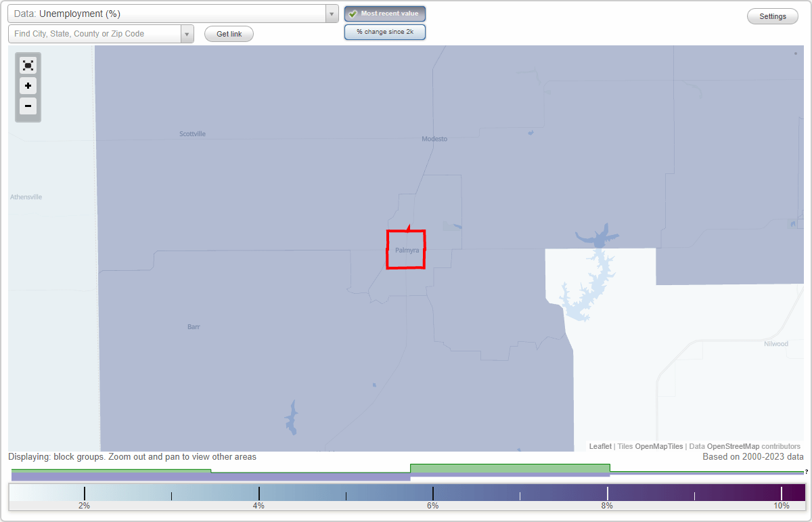Enable the '% change since 2k' view
Image resolution: width=812 pixels, height=522 pixels.
384,31
